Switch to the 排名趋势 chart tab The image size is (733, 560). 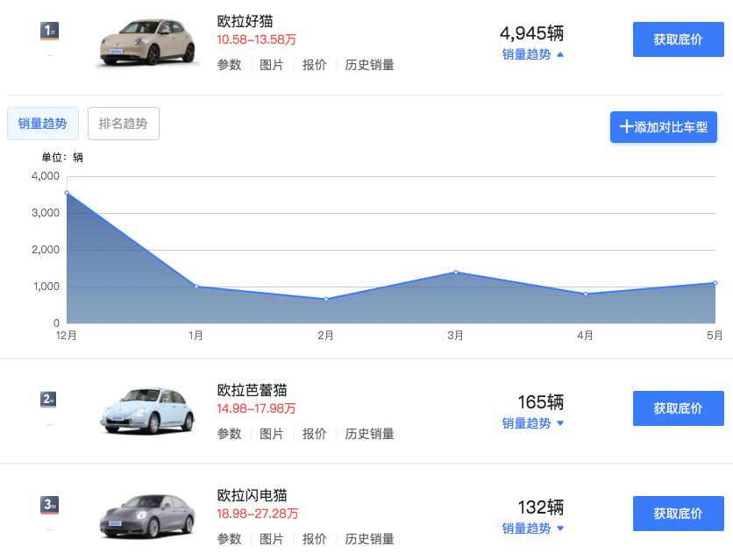click(x=124, y=124)
